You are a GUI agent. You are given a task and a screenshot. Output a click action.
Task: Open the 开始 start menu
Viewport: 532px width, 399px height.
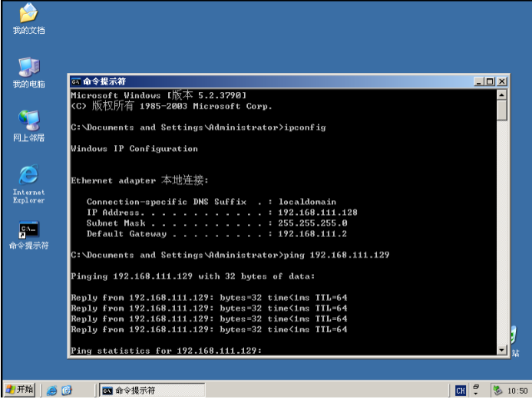click(x=20, y=390)
